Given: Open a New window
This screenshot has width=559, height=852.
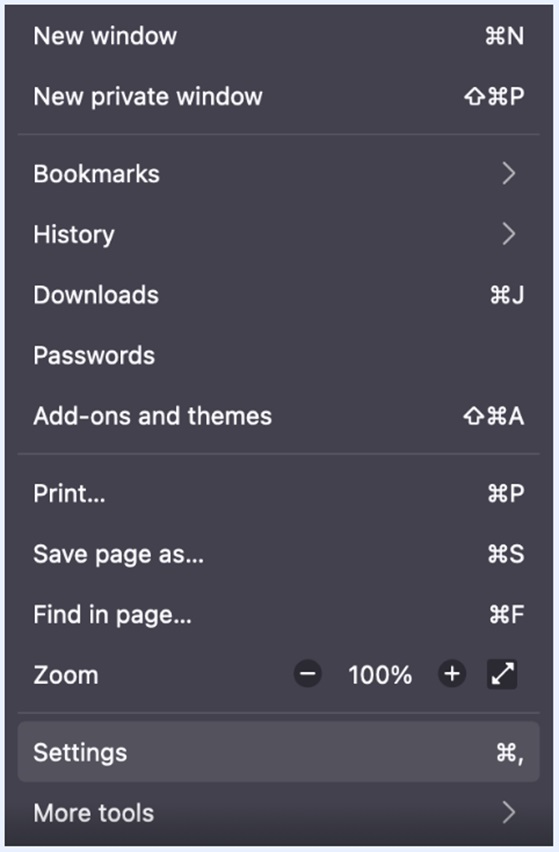Looking at the screenshot, I should (279, 36).
